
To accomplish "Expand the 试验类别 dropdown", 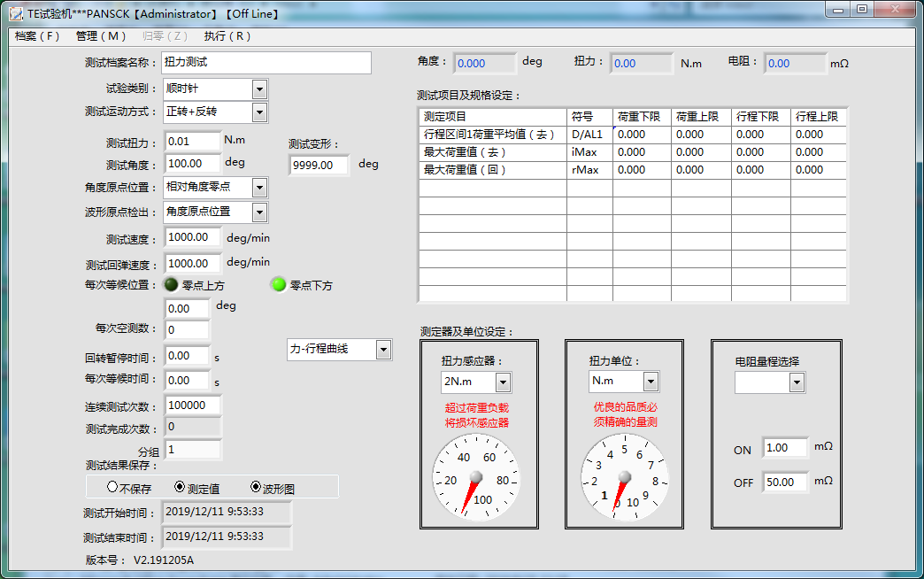I will tap(259, 89).
